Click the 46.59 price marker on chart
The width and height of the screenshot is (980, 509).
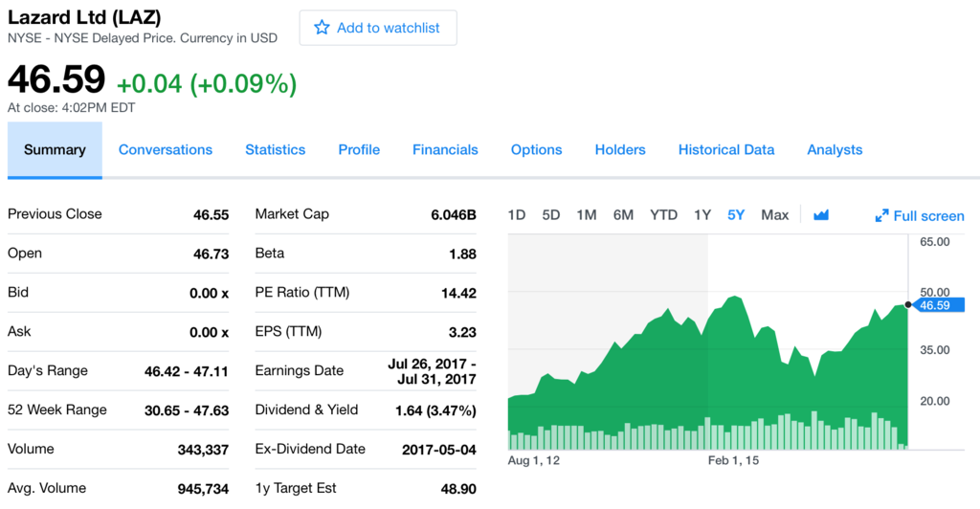tap(939, 305)
